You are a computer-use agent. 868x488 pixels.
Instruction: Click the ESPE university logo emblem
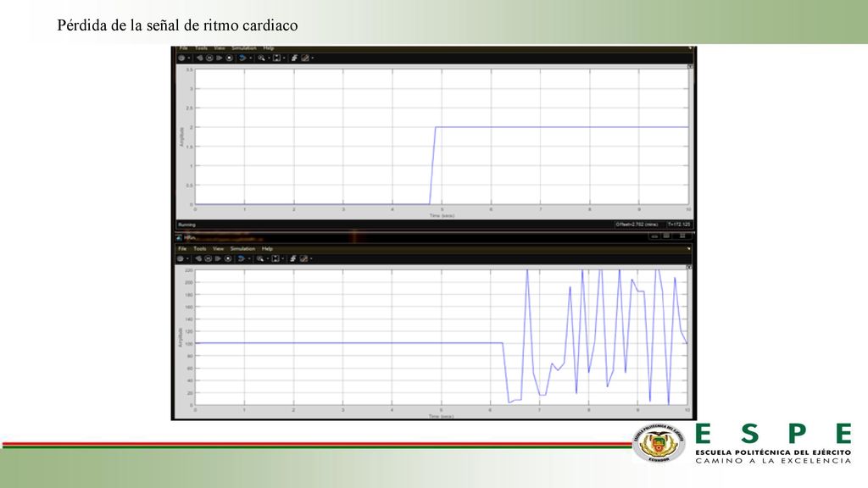click(x=659, y=443)
